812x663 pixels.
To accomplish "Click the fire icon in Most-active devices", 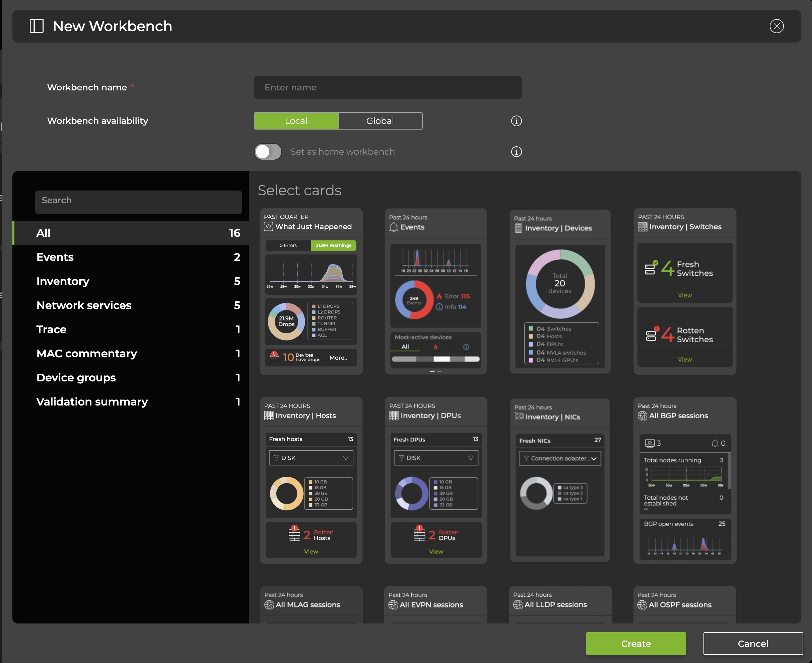I will (x=435, y=346).
